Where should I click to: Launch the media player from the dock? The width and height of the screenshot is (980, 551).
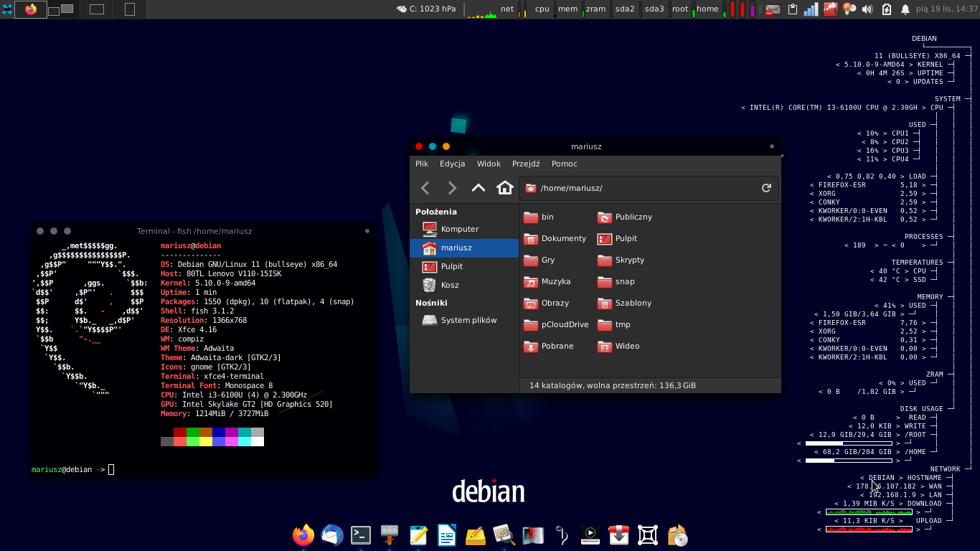pos(590,534)
